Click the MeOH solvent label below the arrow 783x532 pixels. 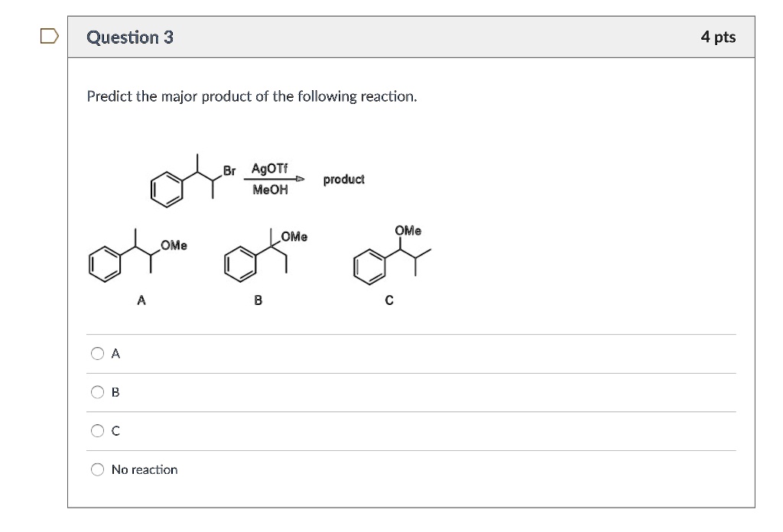tap(270, 190)
